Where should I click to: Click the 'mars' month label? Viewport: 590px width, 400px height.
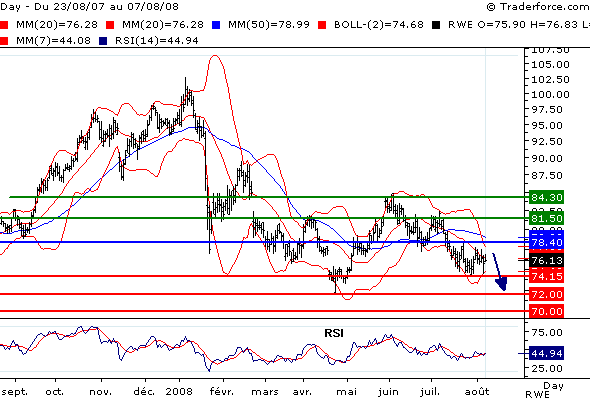tap(265, 392)
